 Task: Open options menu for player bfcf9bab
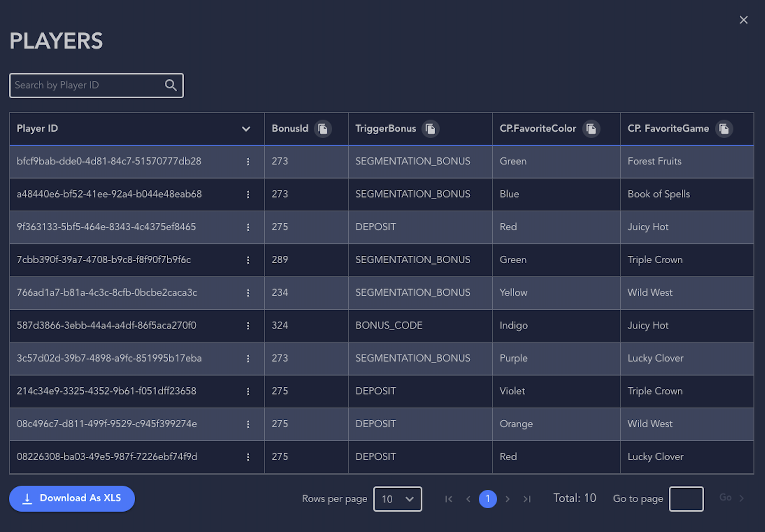point(248,161)
